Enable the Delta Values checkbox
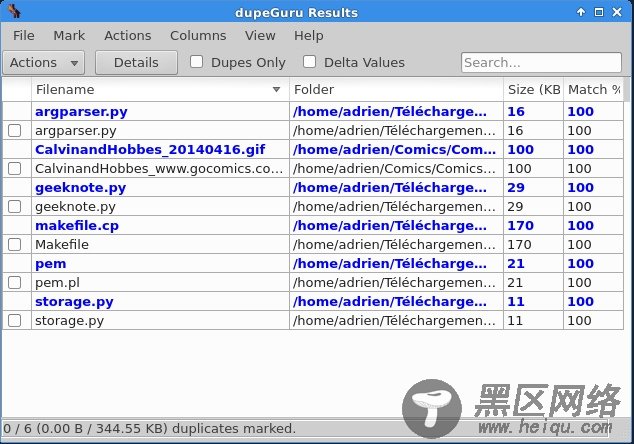The height and width of the screenshot is (444, 634). (309, 62)
